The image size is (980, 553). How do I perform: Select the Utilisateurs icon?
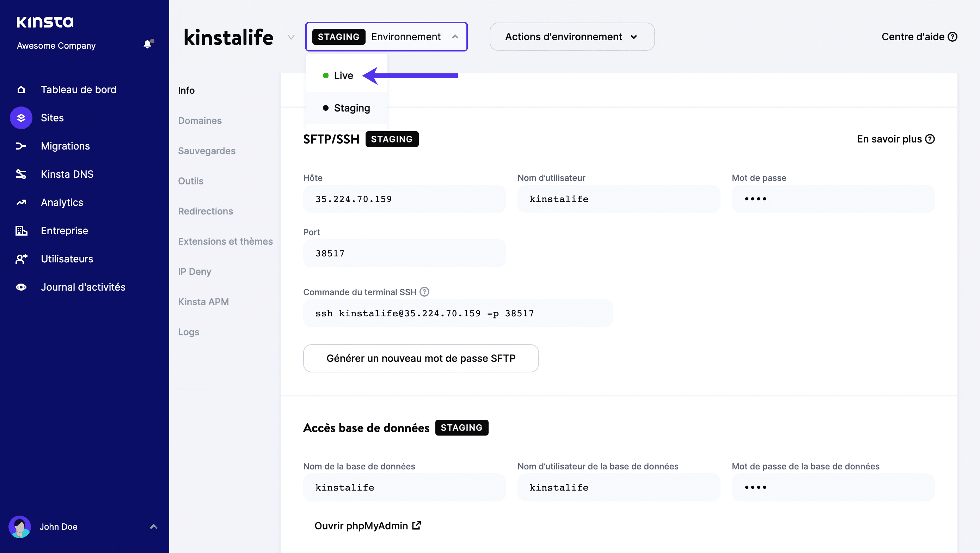21,259
